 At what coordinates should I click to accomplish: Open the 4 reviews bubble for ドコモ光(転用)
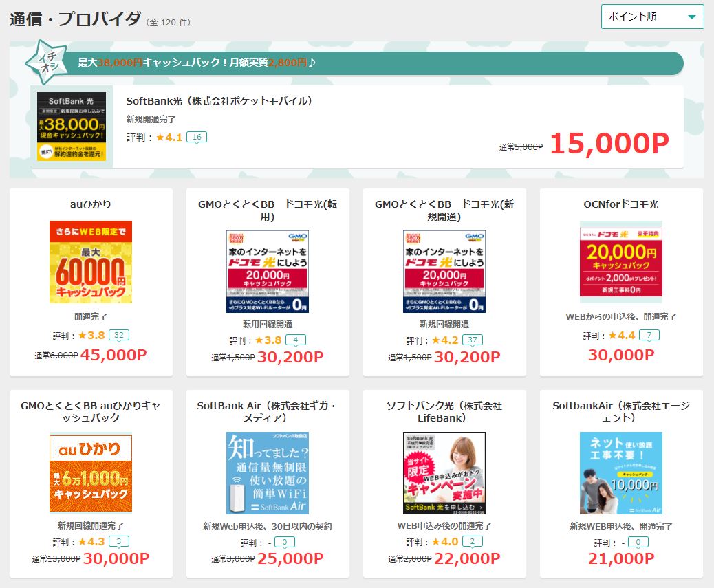click(x=296, y=340)
